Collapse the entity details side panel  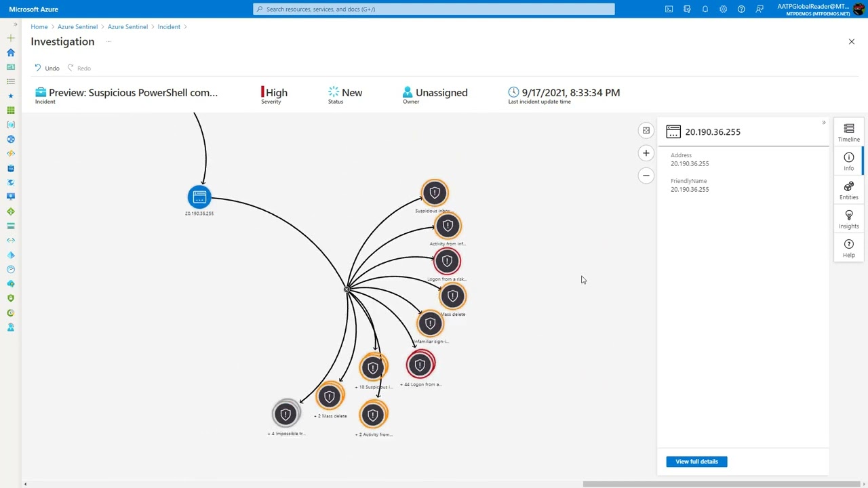(x=824, y=123)
